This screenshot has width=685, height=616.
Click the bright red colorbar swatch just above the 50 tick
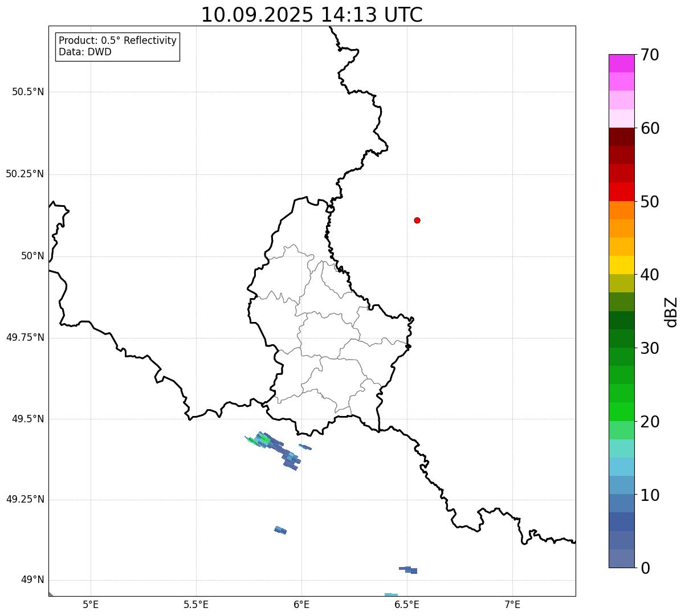pos(621,192)
